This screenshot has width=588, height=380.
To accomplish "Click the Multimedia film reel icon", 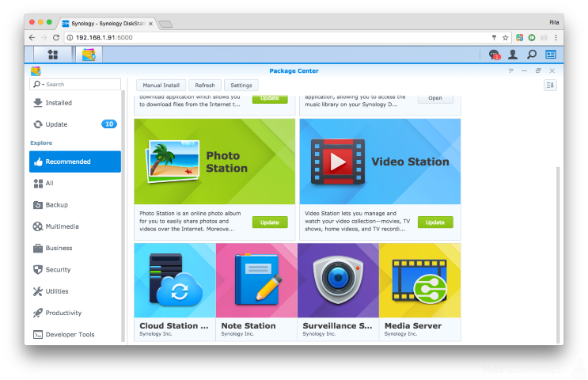I will 38,226.
